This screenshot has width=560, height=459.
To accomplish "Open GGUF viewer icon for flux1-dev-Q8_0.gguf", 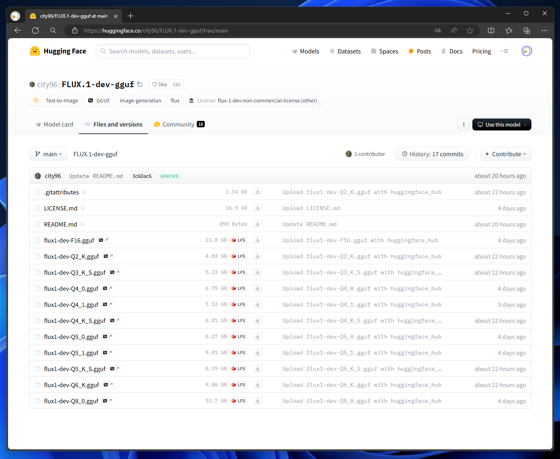I will 108,401.
